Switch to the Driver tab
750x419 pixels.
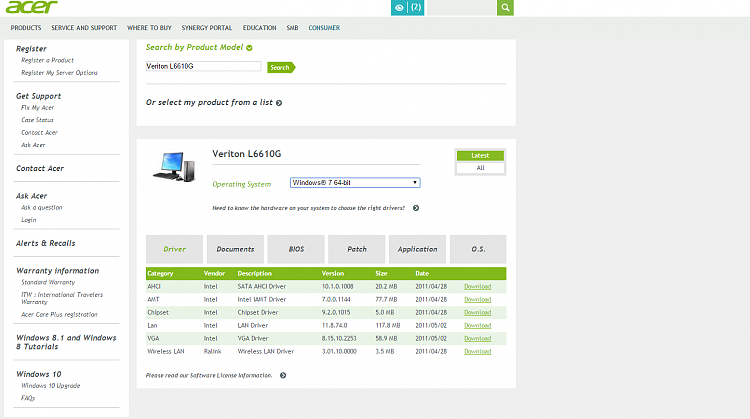tap(175, 249)
